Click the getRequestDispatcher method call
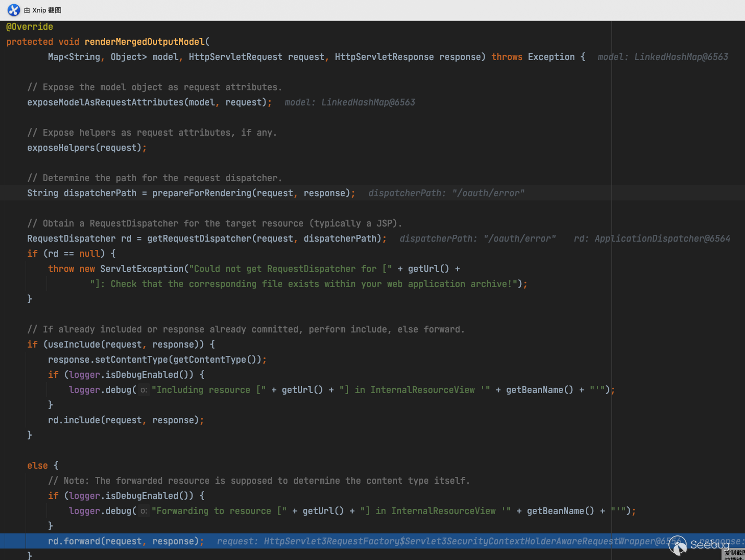Viewport: 745px width, 560px height. (x=199, y=239)
